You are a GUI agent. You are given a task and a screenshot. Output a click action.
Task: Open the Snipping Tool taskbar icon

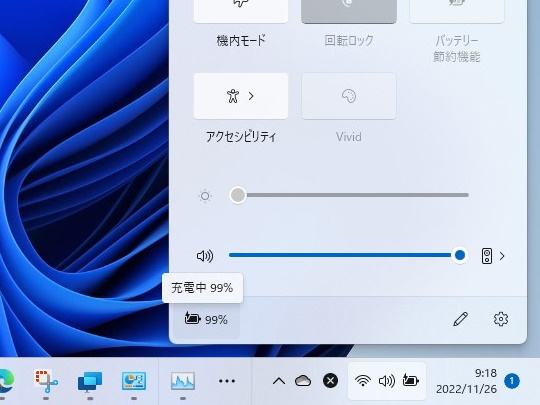pyautogui.click(x=46, y=381)
